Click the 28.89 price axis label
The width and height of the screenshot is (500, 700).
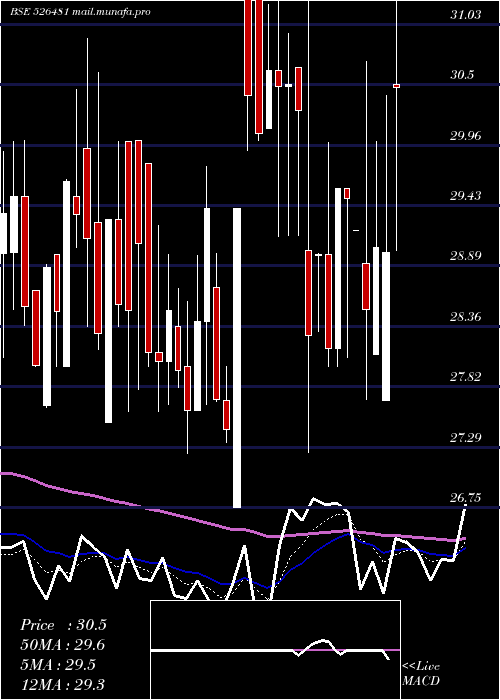point(466,256)
